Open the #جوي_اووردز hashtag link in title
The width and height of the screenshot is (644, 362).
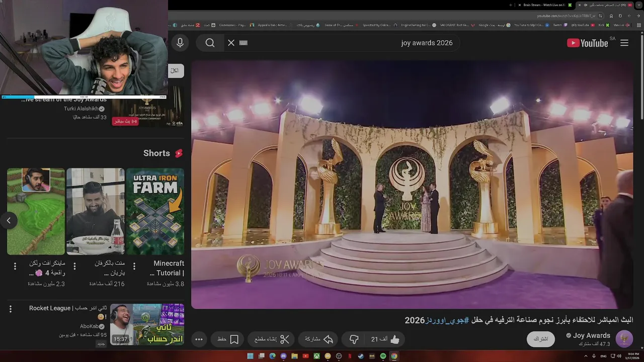(447, 320)
